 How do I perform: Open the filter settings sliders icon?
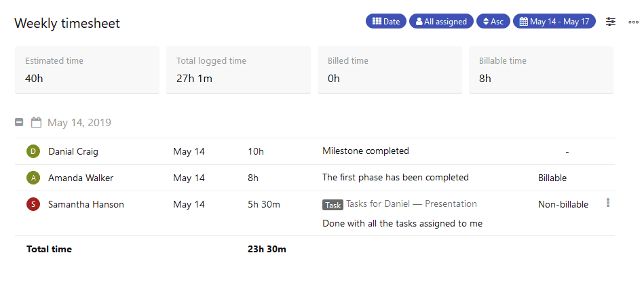(611, 22)
